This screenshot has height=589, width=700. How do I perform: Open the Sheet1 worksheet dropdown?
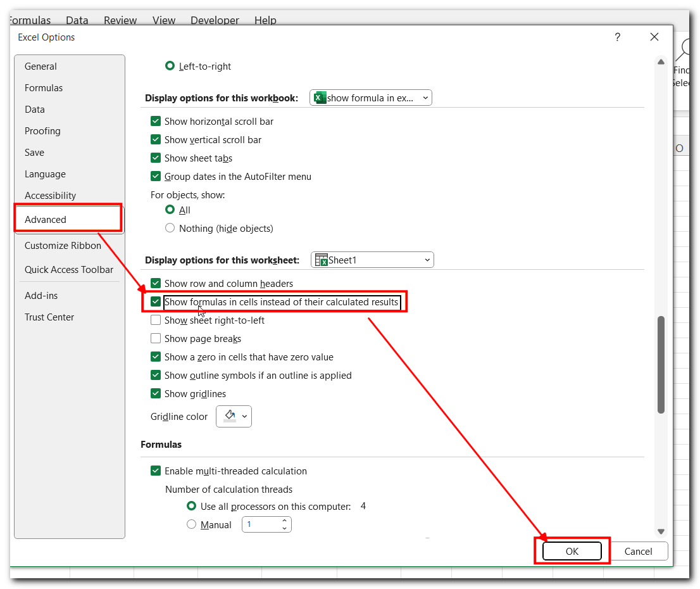pyautogui.click(x=372, y=260)
